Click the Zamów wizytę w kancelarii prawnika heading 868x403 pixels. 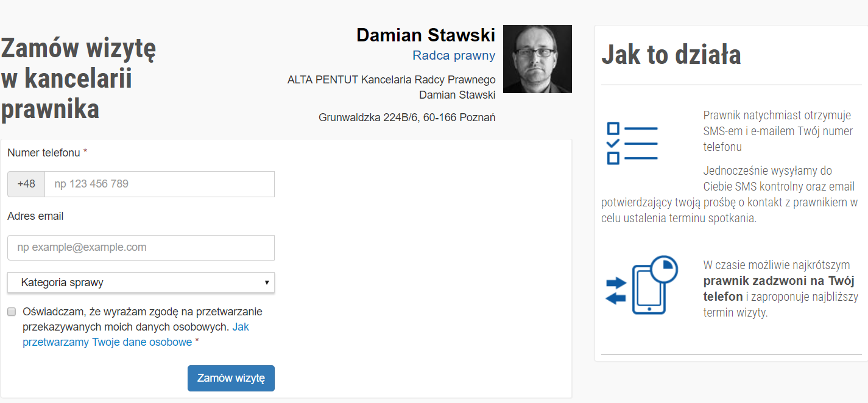[x=79, y=79]
